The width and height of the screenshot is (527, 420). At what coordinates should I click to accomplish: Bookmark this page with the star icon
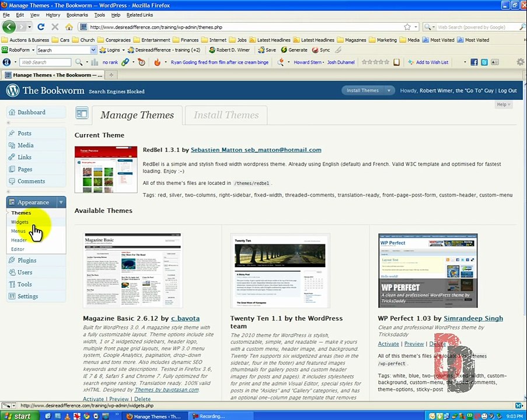(x=407, y=27)
